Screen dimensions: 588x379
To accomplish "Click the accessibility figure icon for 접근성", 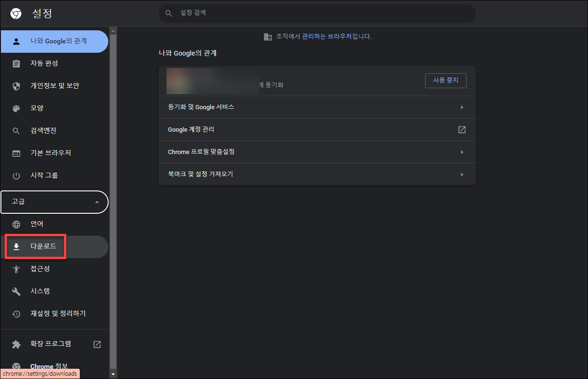I will 16,269.
